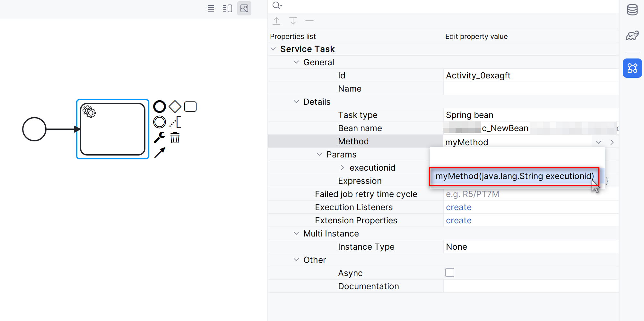Open the BPMN inspector tool window icon

(632, 68)
